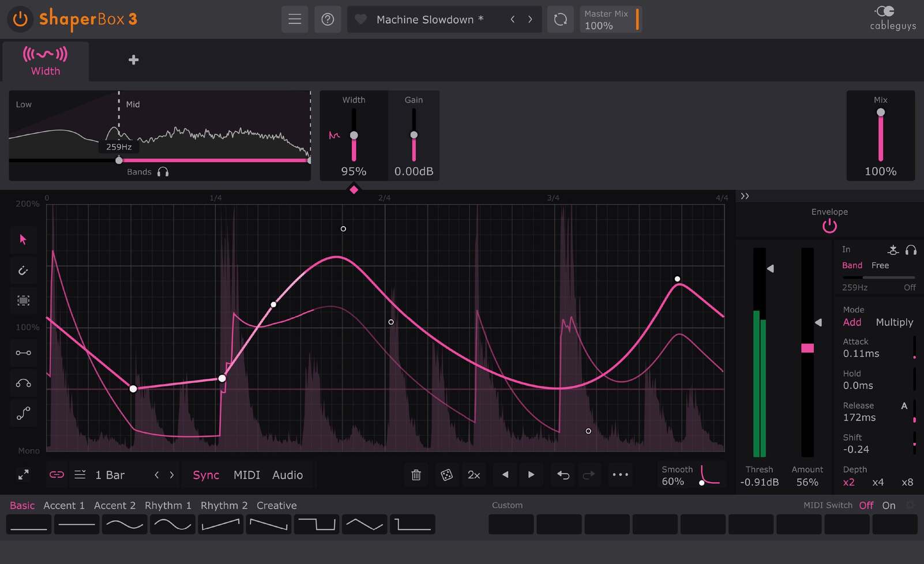Open the 1 Bar length selector
Image resolution: width=924 pixels, height=564 pixels.
click(110, 475)
